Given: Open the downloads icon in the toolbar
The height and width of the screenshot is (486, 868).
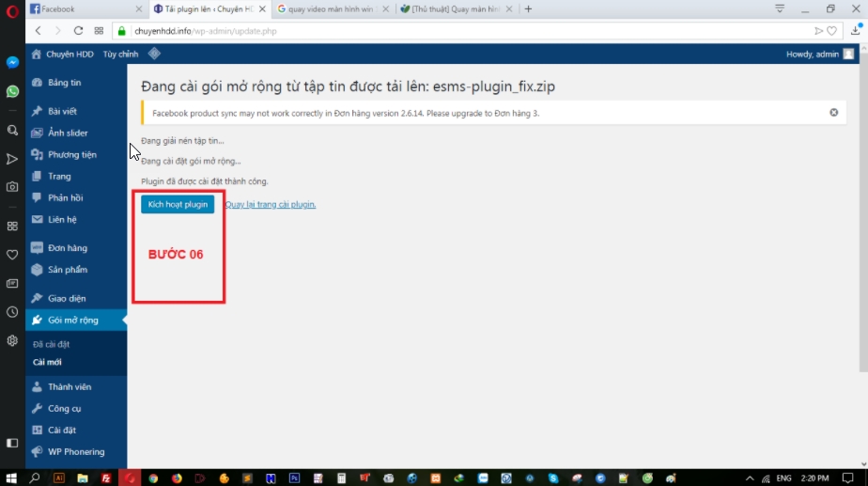Looking at the screenshot, I should click(x=855, y=31).
